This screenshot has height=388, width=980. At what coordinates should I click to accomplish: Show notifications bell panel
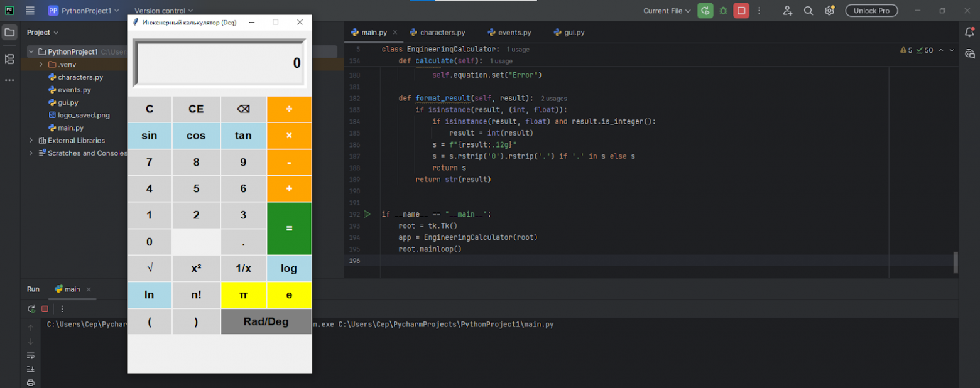[969, 32]
